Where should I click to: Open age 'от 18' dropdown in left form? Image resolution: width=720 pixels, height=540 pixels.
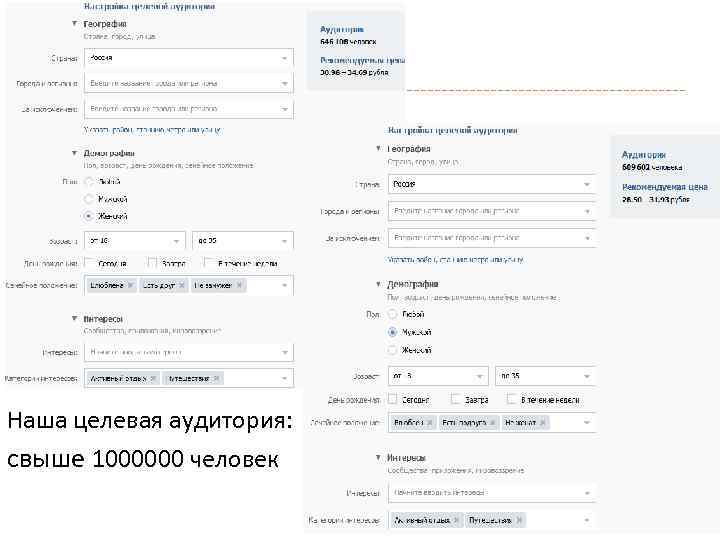135,241
